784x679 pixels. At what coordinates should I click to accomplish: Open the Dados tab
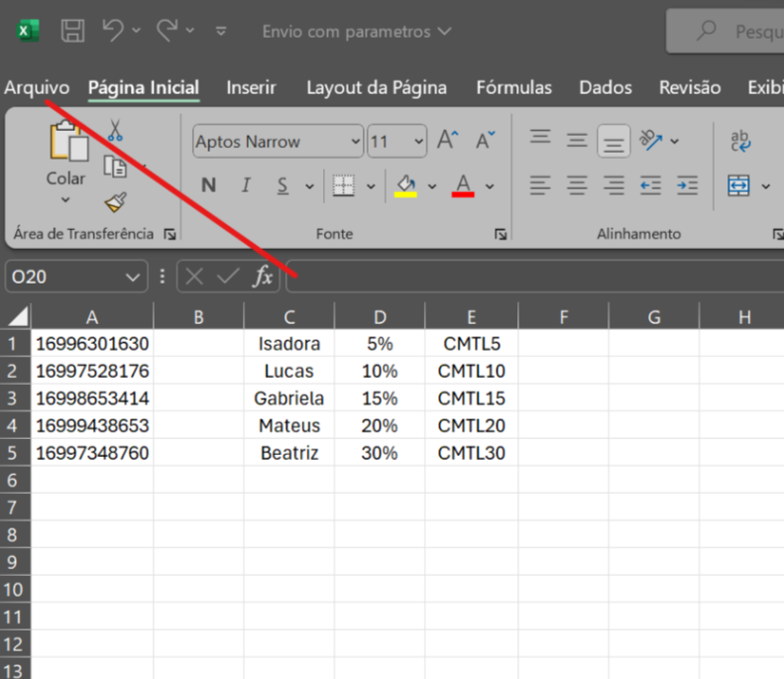(606, 87)
